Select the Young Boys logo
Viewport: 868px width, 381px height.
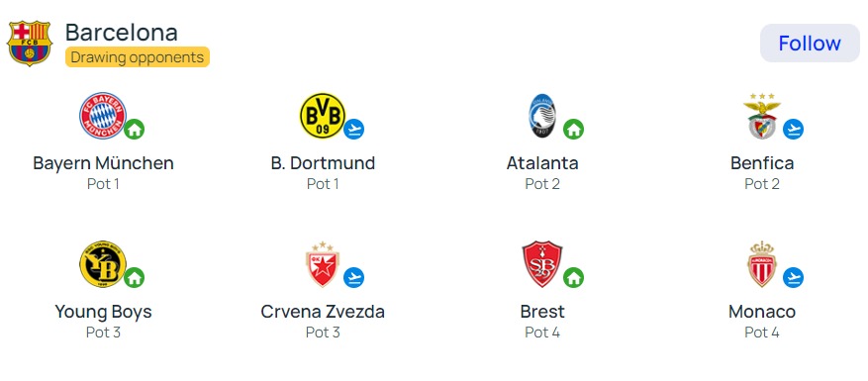[102, 264]
